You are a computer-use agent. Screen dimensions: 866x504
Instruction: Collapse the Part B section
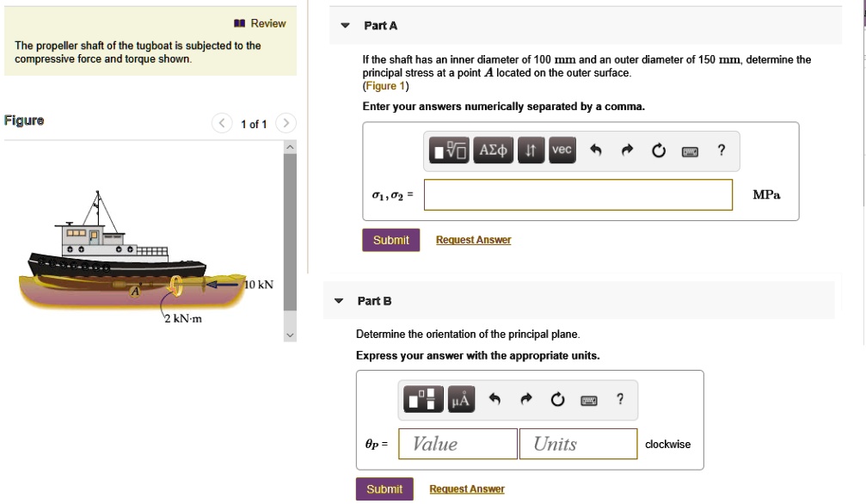pyautogui.click(x=339, y=301)
